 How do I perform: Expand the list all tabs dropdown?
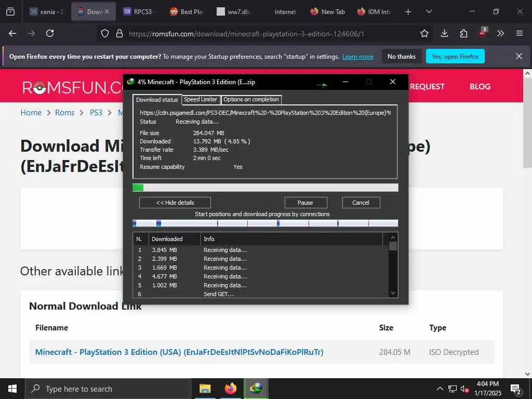point(429,12)
